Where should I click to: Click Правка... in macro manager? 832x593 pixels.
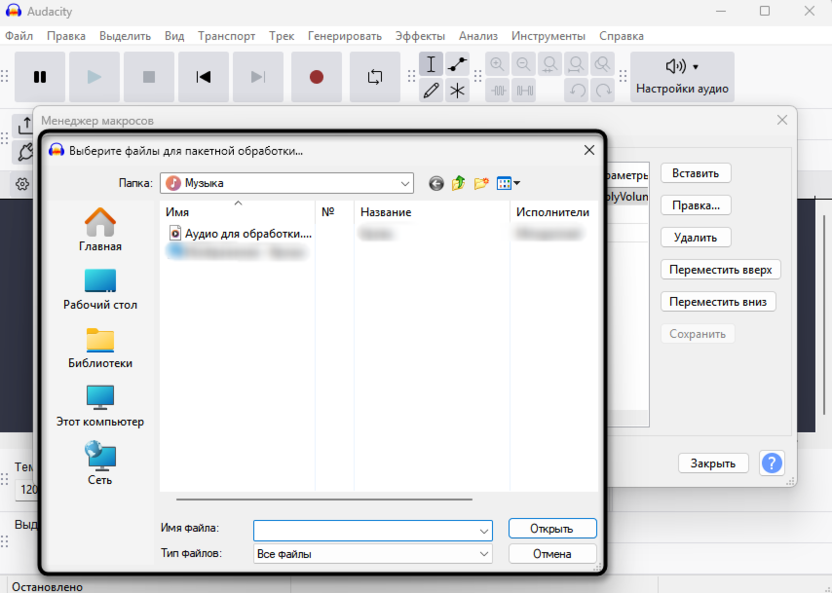[696, 205]
